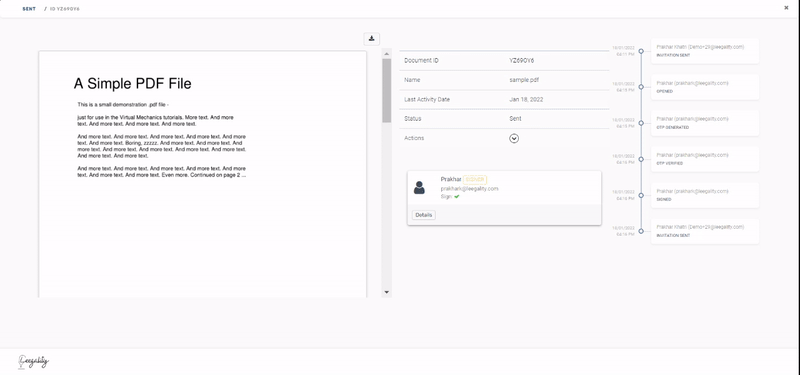Click the Document ID value YZ690Y6
Screen dimensions: 800x375
coord(521,61)
